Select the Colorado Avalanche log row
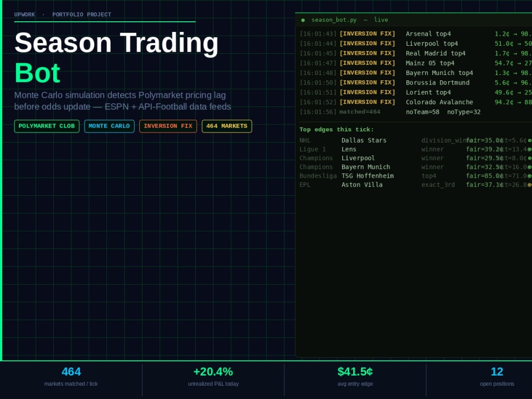532x399 pixels. tap(415, 103)
